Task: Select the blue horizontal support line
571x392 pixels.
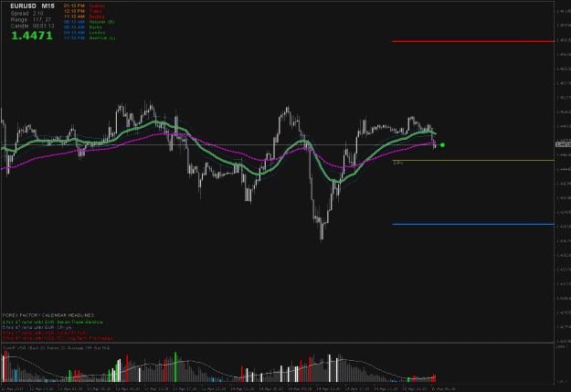Action: tap(472, 225)
